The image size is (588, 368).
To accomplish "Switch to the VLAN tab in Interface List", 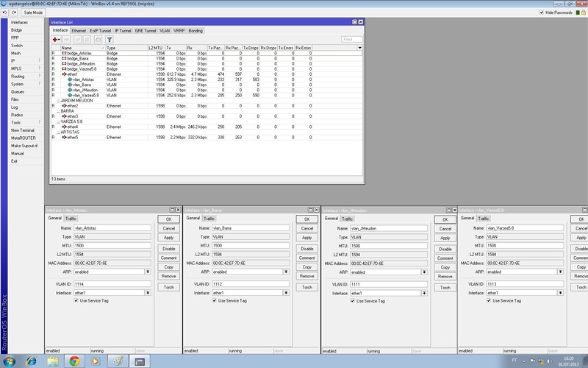I will (165, 31).
